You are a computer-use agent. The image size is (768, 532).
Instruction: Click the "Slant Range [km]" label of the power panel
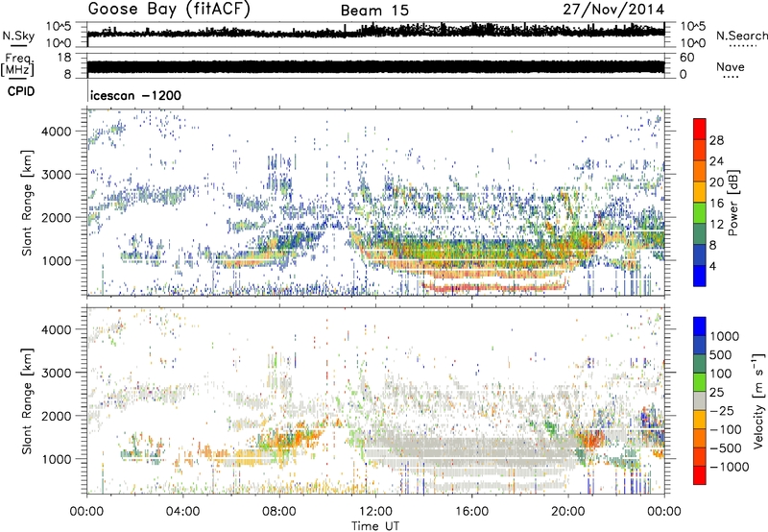coord(28,203)
